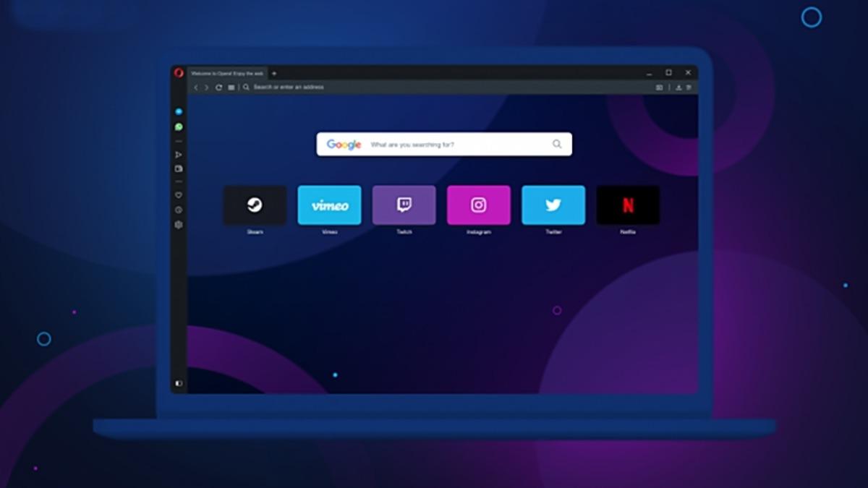Open sidebar settings gear icon
The width and height of the screenshot is (868, 488).
click(179, 225)
